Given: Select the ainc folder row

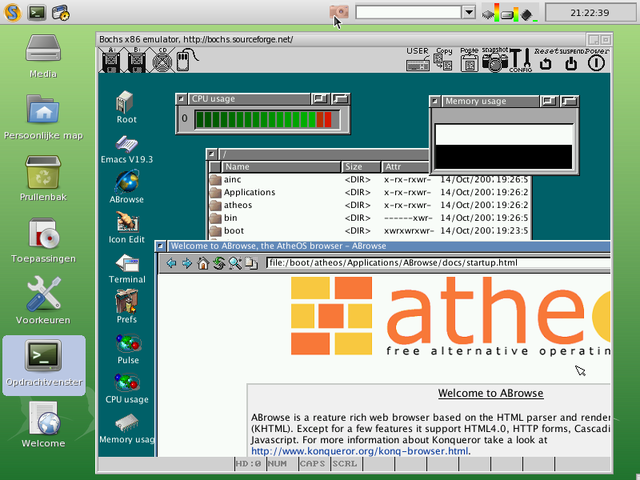Looking at the screenshot, I should [x=369, y=180].
